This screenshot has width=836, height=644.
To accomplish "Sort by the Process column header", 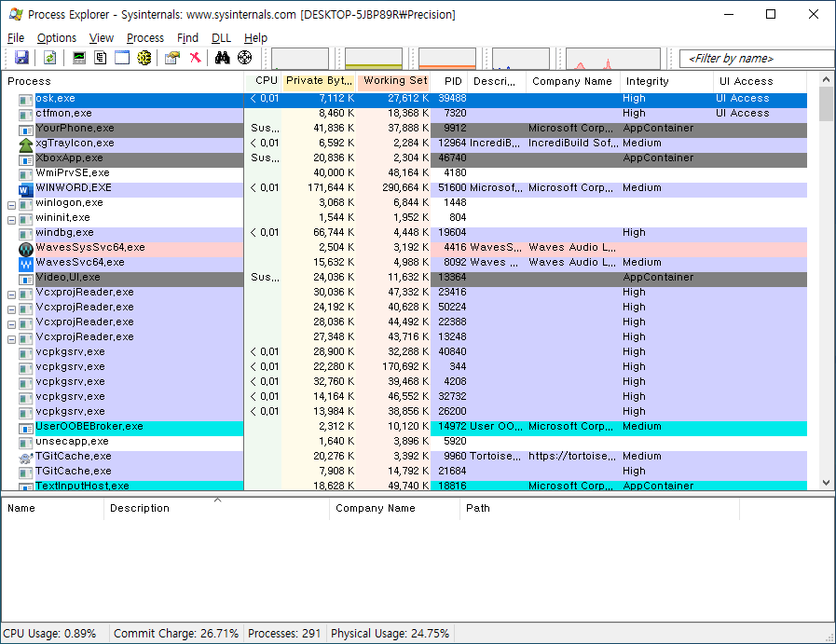I will click(x=123, y=81).
